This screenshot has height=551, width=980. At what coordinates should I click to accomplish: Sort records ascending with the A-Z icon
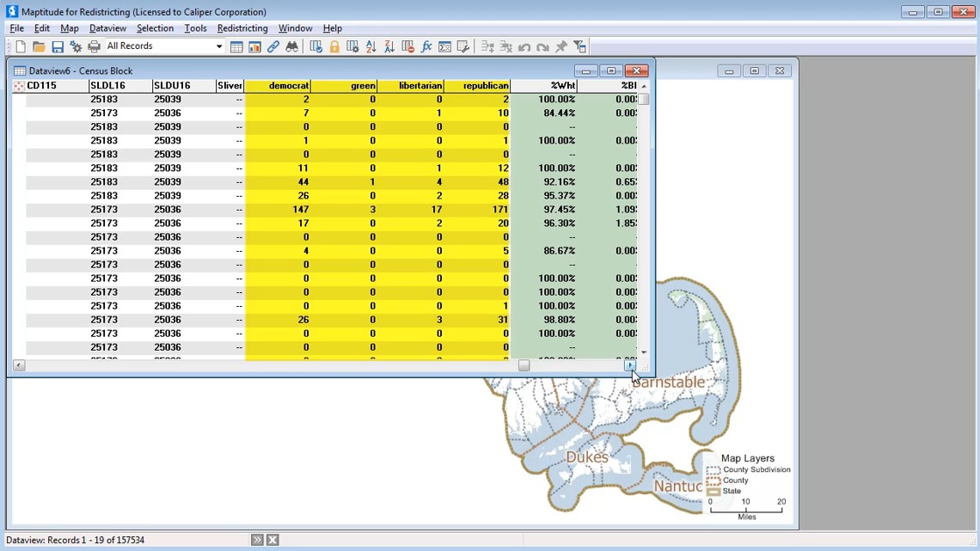(372, 46)
